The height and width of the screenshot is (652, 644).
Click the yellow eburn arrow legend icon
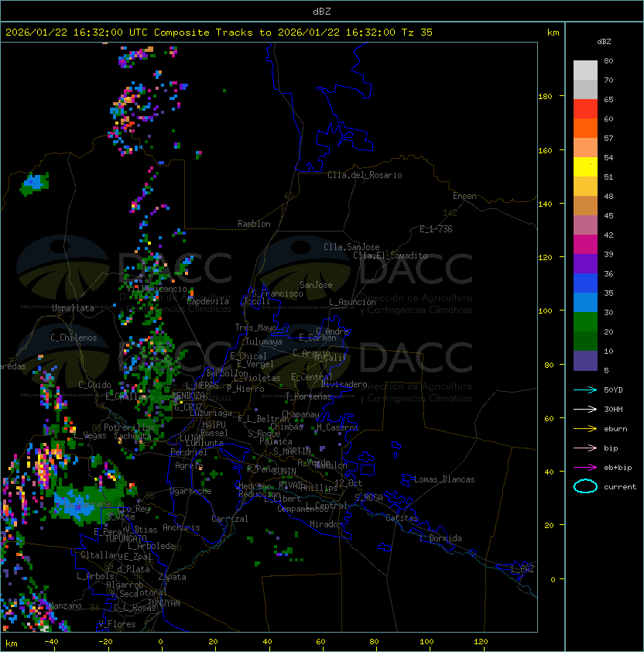click(x=585, y=429)
